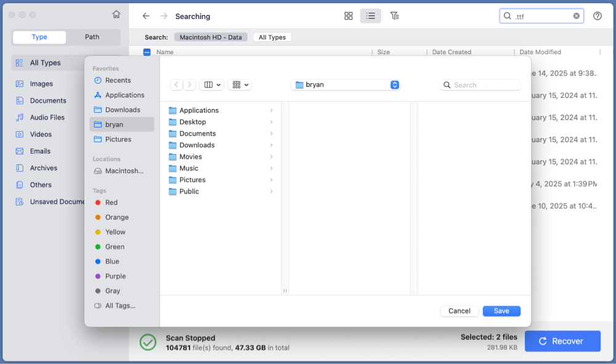Toggle the select-all checkbox in Name column
Viewport: 616px width, 364px height.
(147, 52)
